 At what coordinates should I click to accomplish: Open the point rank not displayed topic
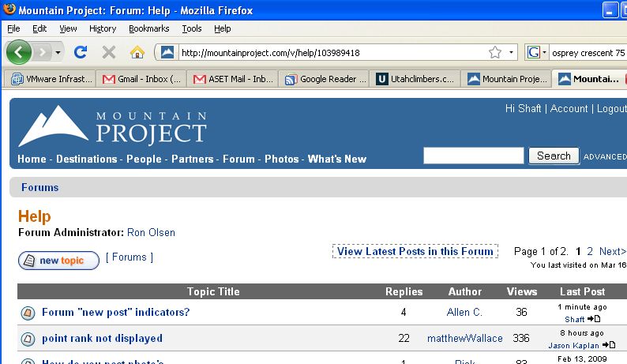pos(102,339)
